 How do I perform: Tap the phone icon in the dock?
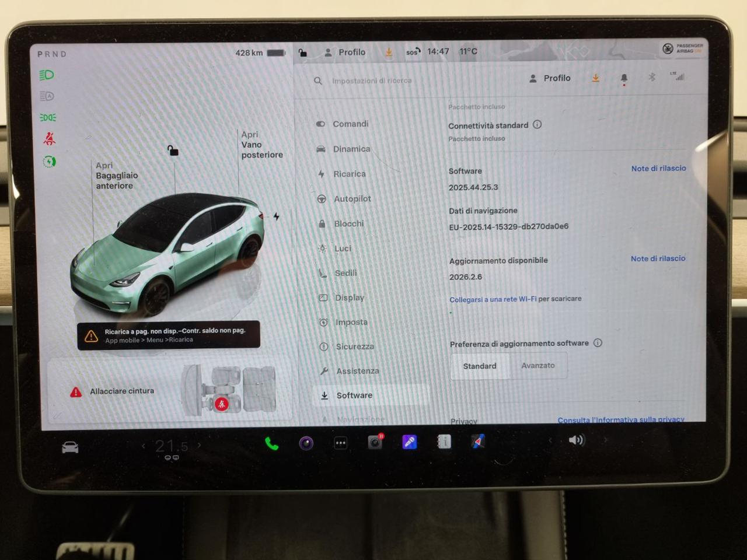coord(272,443)
